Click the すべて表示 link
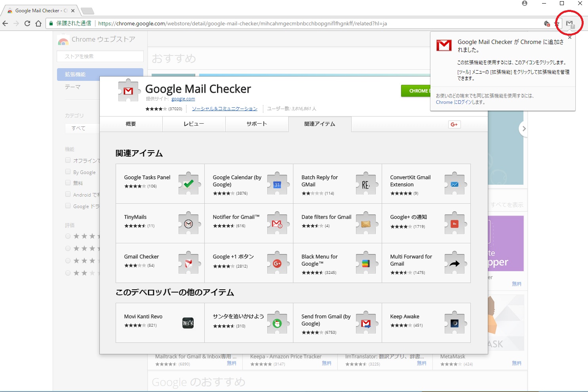588x392 pixels. pyautogui.click(x=507, y=205)
